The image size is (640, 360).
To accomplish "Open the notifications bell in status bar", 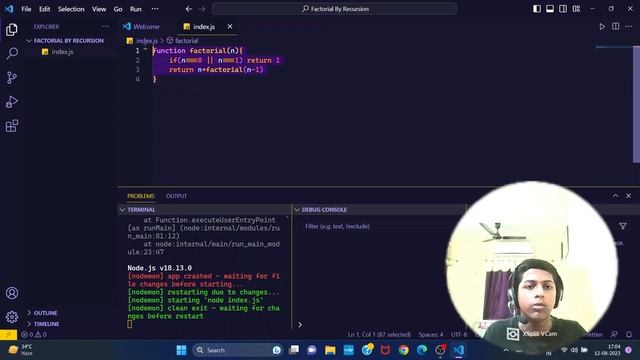I will point(629,334).
